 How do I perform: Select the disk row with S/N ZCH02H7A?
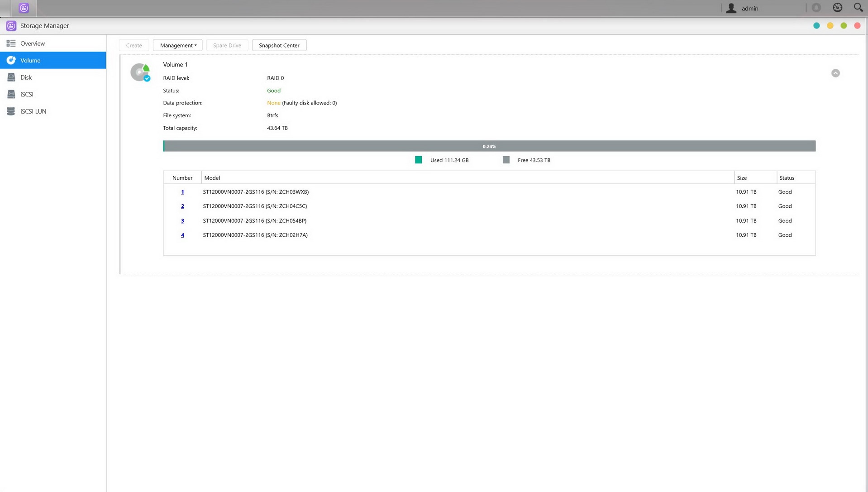point(489,235)
